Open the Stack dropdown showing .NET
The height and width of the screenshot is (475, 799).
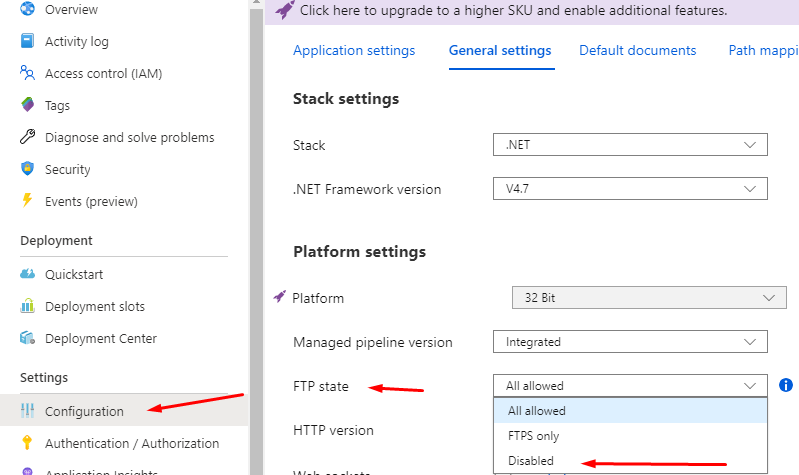[x=630, y=145]
